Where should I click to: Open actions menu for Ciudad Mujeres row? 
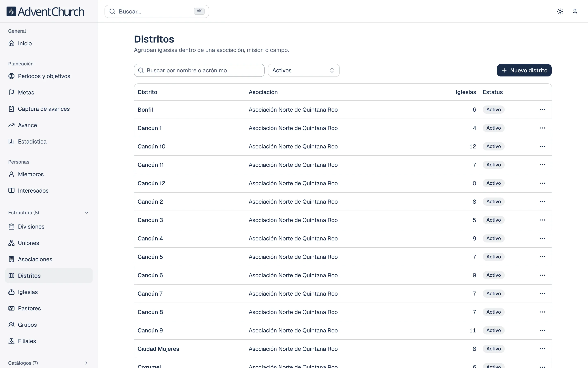tap(542, 349)
